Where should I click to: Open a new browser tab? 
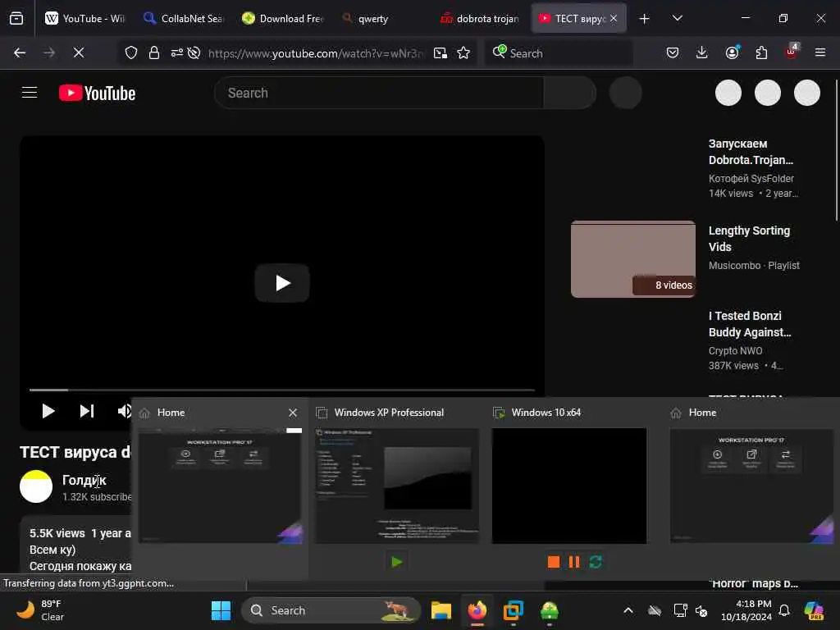click(645, 19)
